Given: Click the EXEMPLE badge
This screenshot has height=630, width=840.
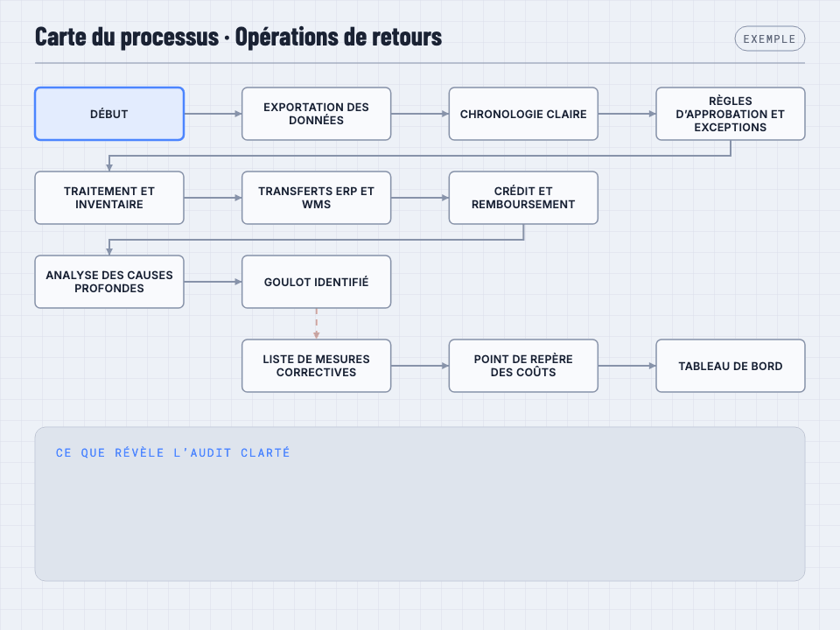Looking at the screenshot, I should coord(769,38).
